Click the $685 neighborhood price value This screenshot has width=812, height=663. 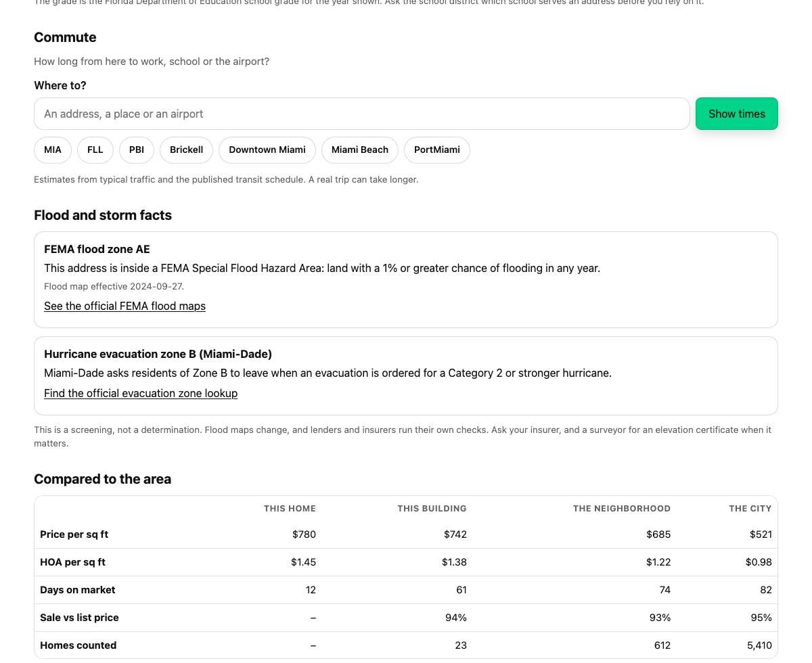658,534
